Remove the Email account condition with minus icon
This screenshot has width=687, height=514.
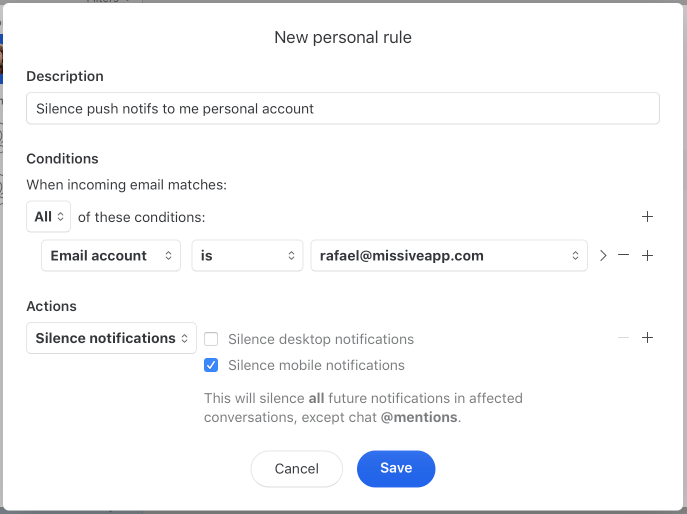[624, 256]
